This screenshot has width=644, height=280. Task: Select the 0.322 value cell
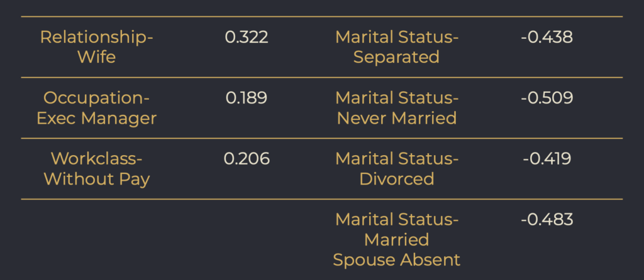(247, 37)
